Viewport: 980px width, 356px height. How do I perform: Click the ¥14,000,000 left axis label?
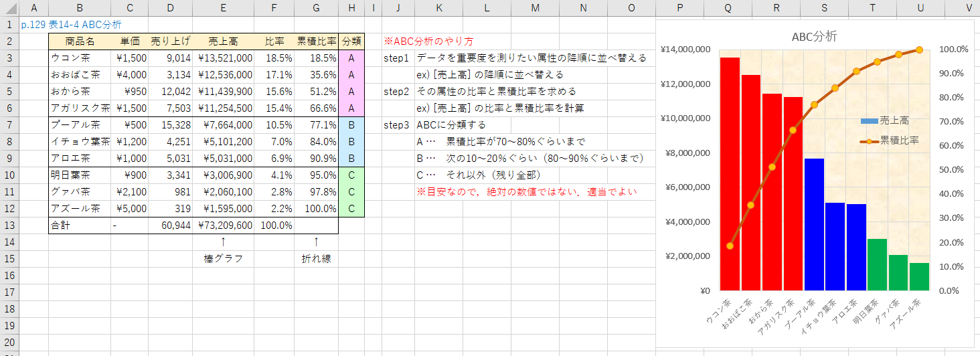point(685,50)
